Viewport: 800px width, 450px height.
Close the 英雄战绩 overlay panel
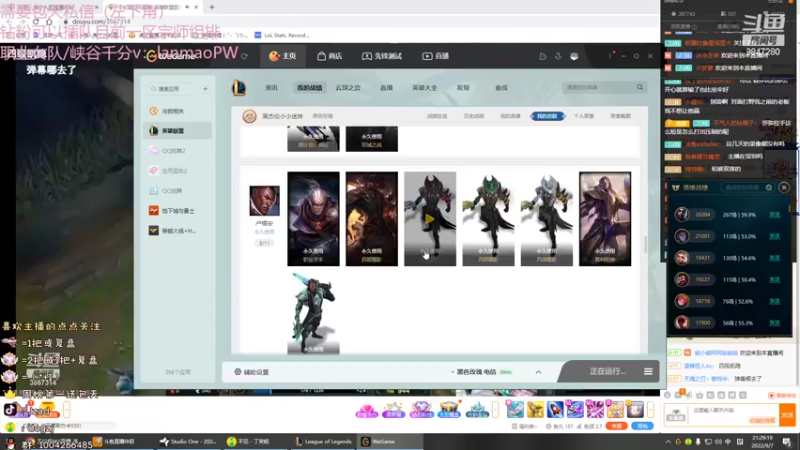(784, 188)
